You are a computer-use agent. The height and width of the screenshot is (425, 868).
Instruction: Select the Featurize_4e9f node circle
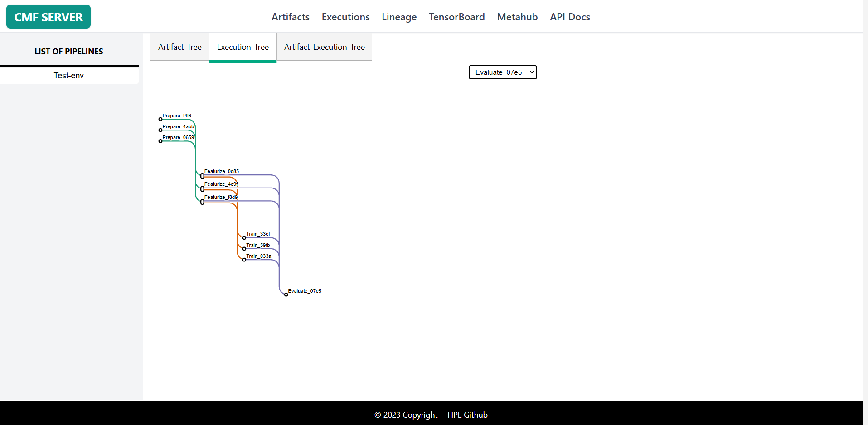tap(202, 188)
